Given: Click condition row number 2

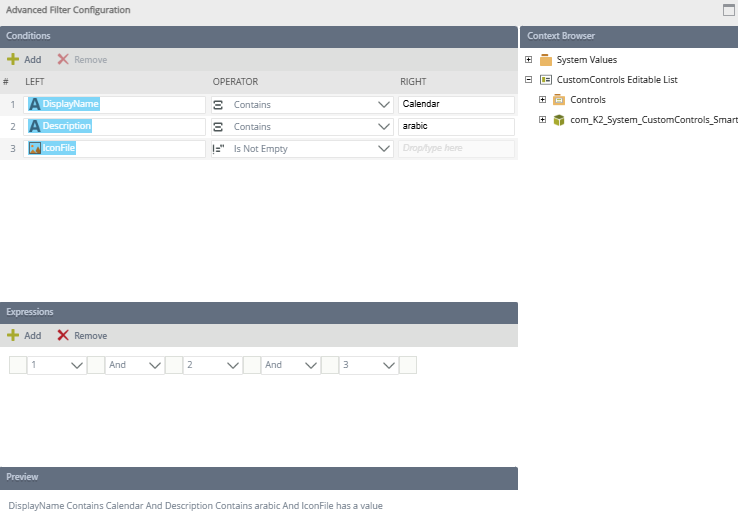Looking at the screenshot, I should [13, 127].
